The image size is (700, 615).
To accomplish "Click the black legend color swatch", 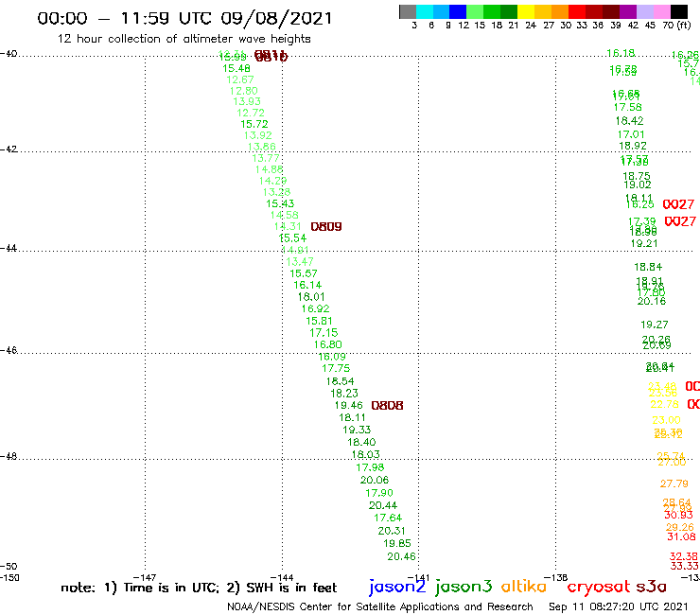I will (x=678, y=11).
